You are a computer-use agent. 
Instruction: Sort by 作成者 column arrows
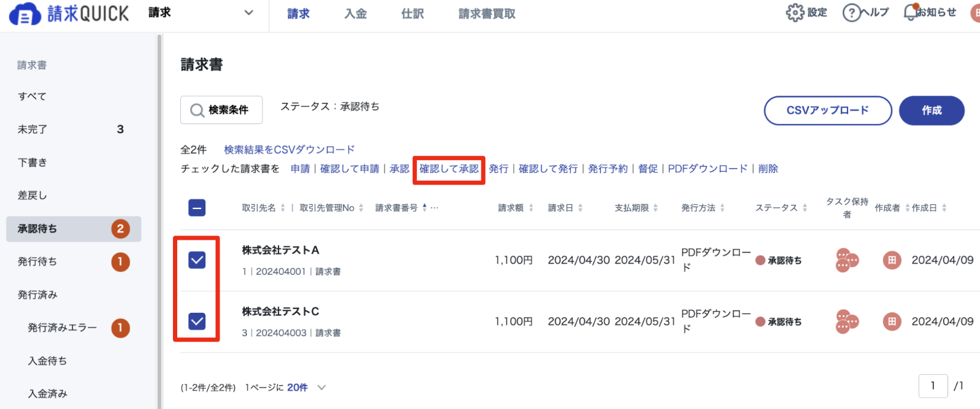click(x=908, y=208)
